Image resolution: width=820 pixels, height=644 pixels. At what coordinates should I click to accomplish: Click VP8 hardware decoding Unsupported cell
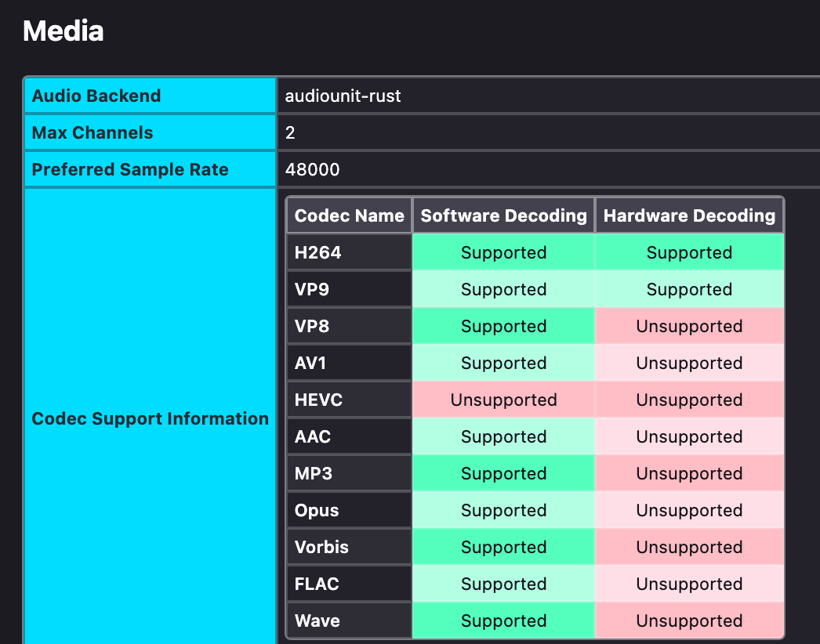[x=689, y=326]
